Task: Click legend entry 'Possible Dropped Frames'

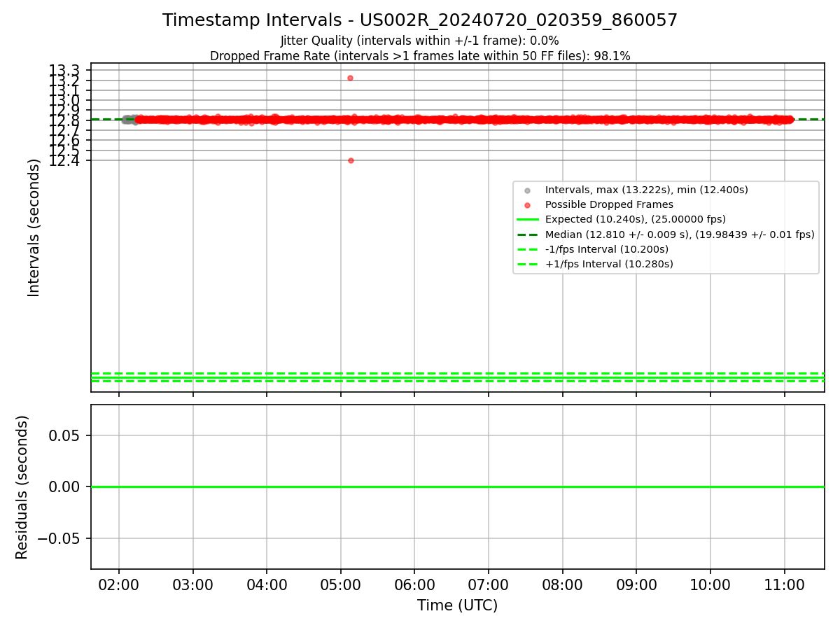Action: point(609,204)
